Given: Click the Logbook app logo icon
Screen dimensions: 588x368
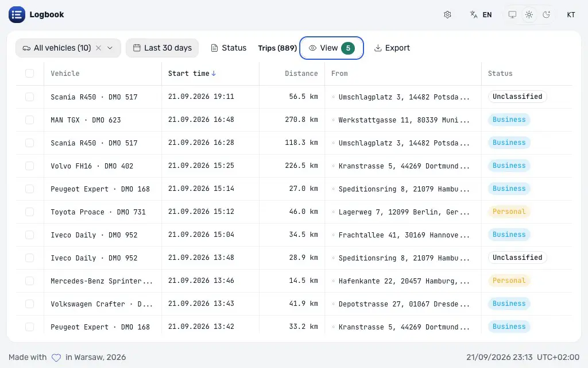Looking at the screenshot, I should coord(17,14).
